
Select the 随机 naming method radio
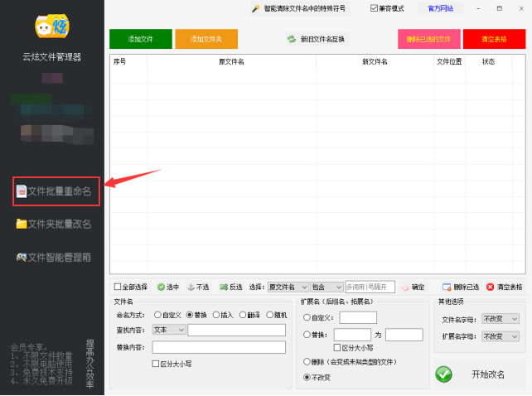(x=270, y=315)
